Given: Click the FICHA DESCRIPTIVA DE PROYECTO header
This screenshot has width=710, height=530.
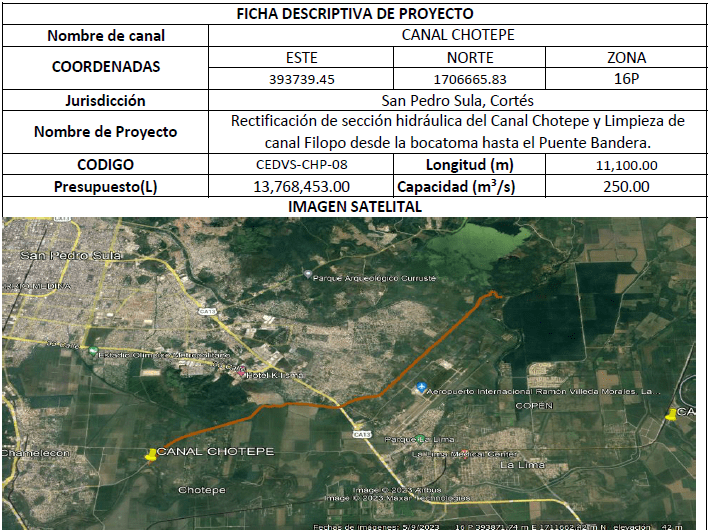Looking at the screenshot, I should tap(354, 14).
